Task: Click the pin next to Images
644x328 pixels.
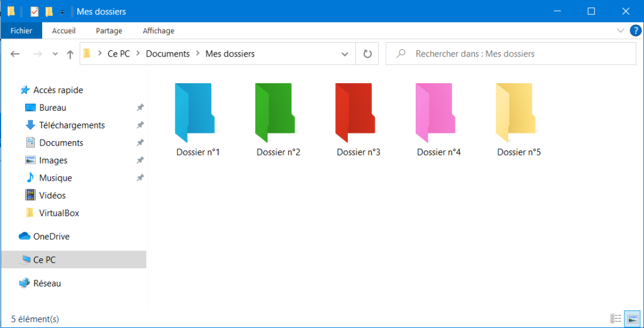Action: click(140, 161)
